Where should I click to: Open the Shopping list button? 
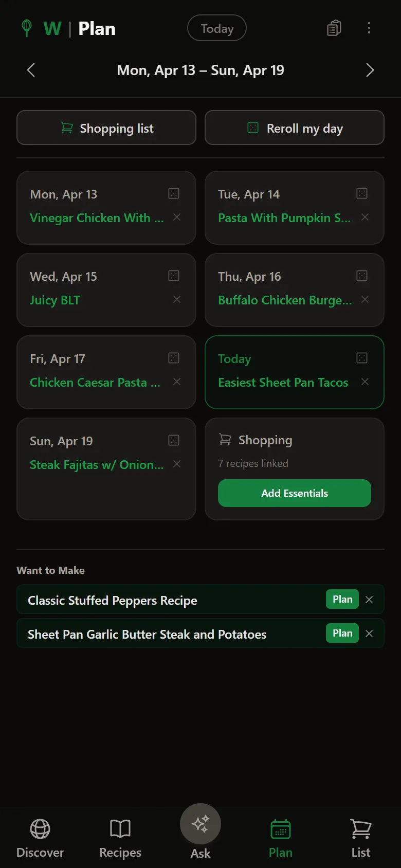(106, 128)
